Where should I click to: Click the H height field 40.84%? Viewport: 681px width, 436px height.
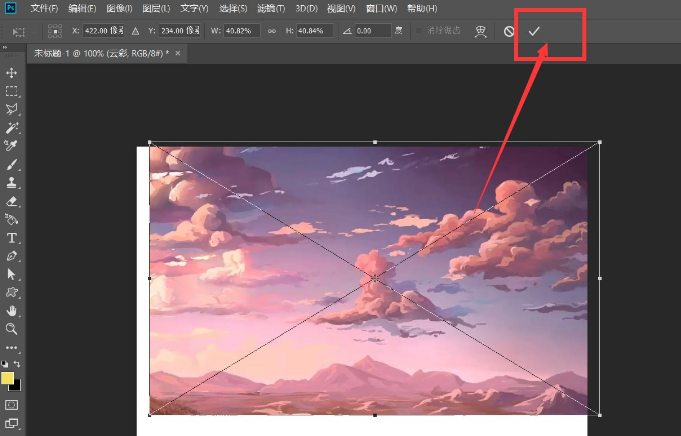[x=315, y=31]
